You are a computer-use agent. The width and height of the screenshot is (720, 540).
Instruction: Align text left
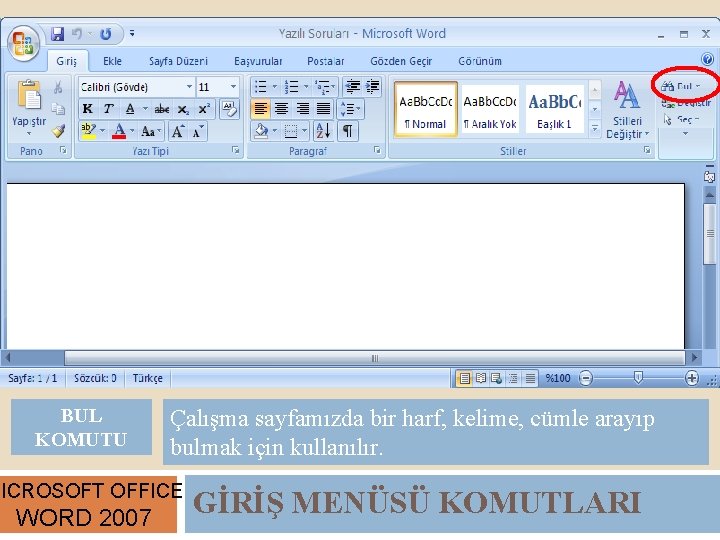[x=261, y=109]
